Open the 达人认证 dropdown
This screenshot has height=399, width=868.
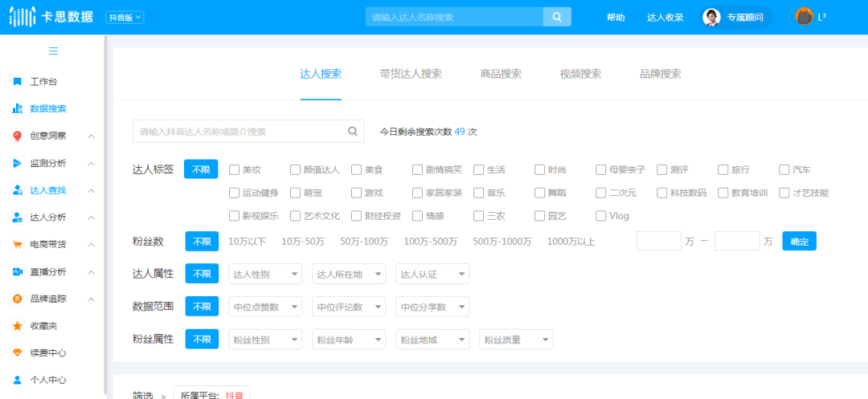(432, 274)
